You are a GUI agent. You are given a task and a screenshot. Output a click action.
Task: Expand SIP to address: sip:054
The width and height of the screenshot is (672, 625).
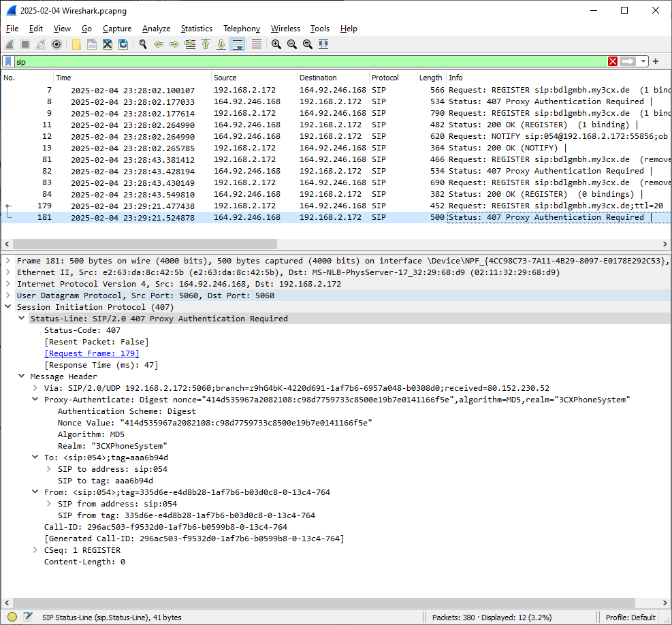tap(49, 469)
